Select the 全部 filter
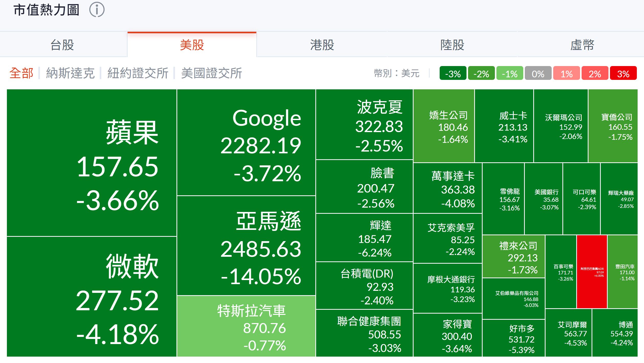This screenshot has height=363, width=644. click(x=21, y=73)
